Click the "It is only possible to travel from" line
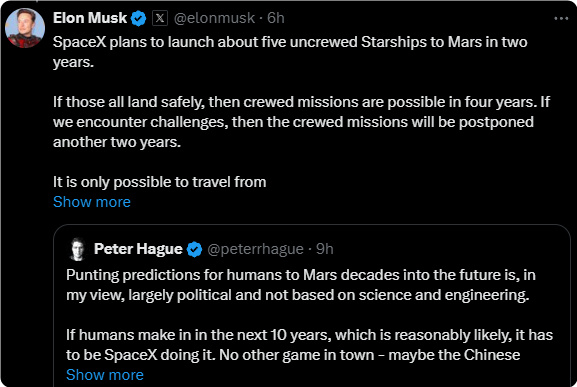This screenshot has width=577, height=387. point(160,182)
